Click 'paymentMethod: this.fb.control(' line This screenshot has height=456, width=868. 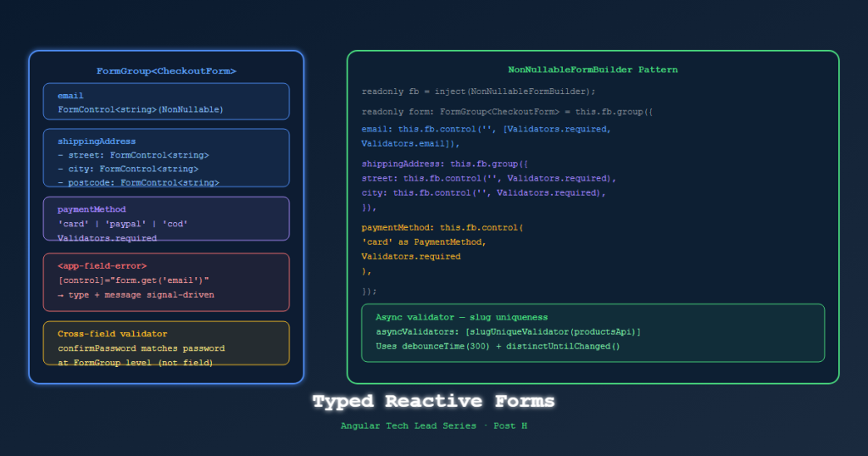coord(442,227)
